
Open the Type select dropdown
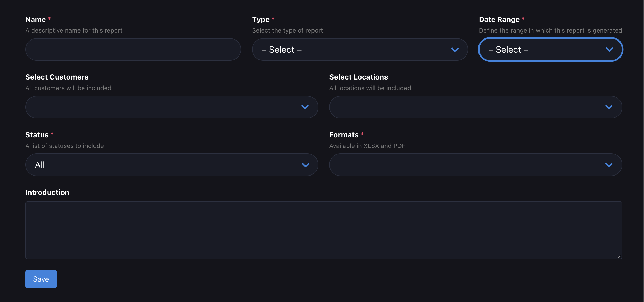click(x=360, y=50)
